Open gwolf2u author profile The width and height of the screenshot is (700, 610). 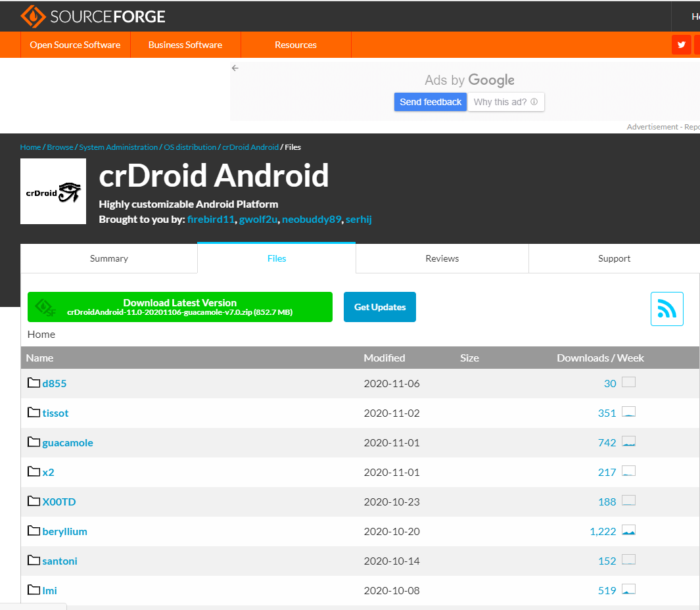click(258, 220)
